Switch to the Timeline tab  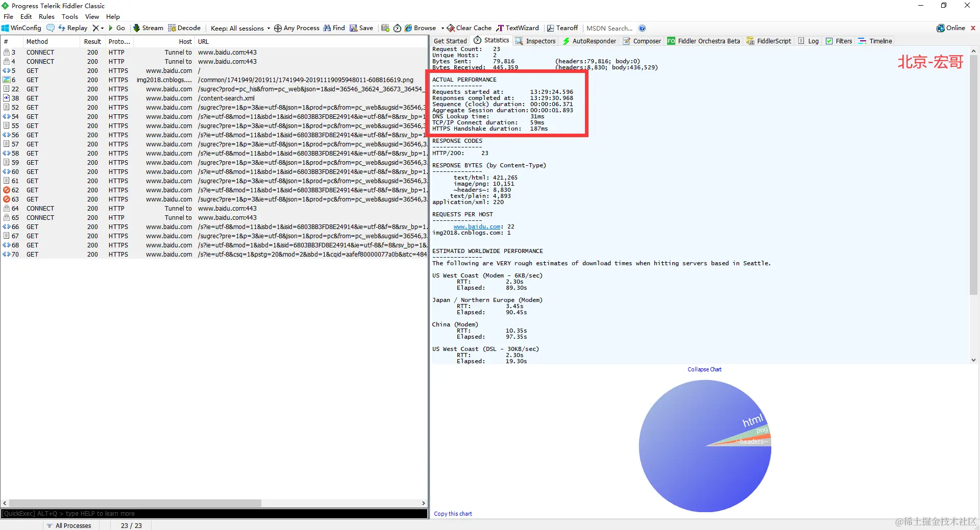[x=875, y=41]
